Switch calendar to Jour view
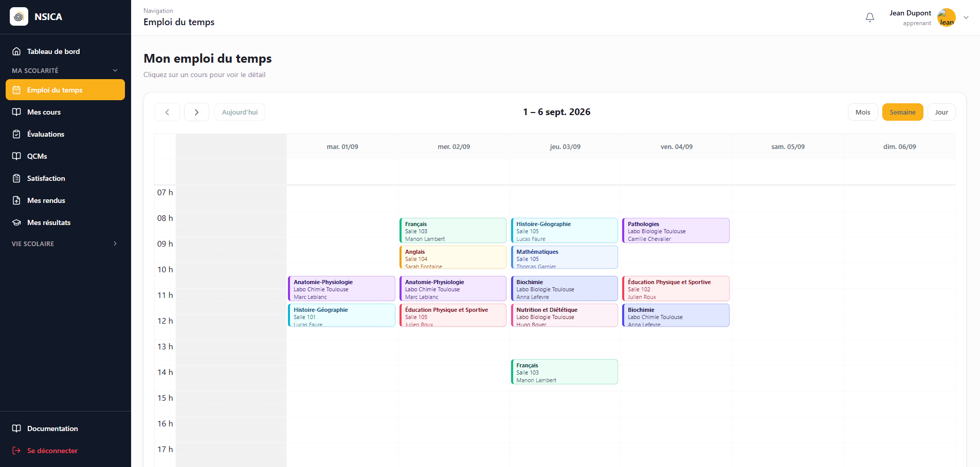Screen dimensions: 980x467 [x=941, y=112]
